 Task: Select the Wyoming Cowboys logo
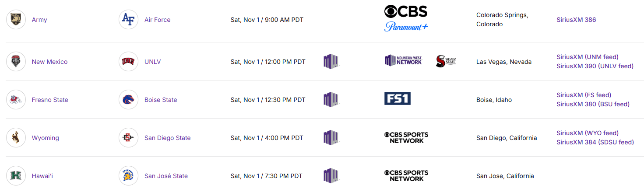(16, 138)
